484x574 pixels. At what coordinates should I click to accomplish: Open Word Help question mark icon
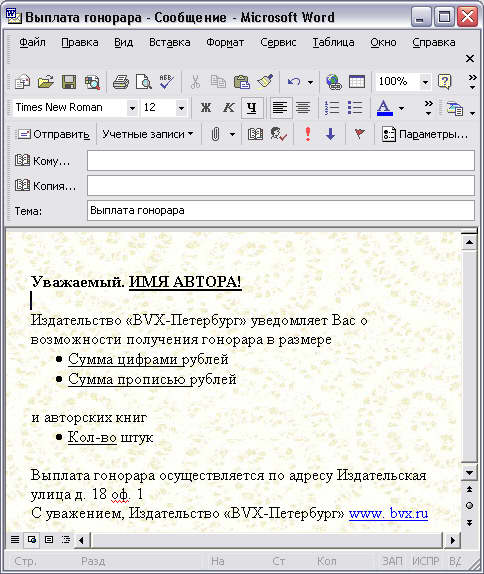pos(444,82)
